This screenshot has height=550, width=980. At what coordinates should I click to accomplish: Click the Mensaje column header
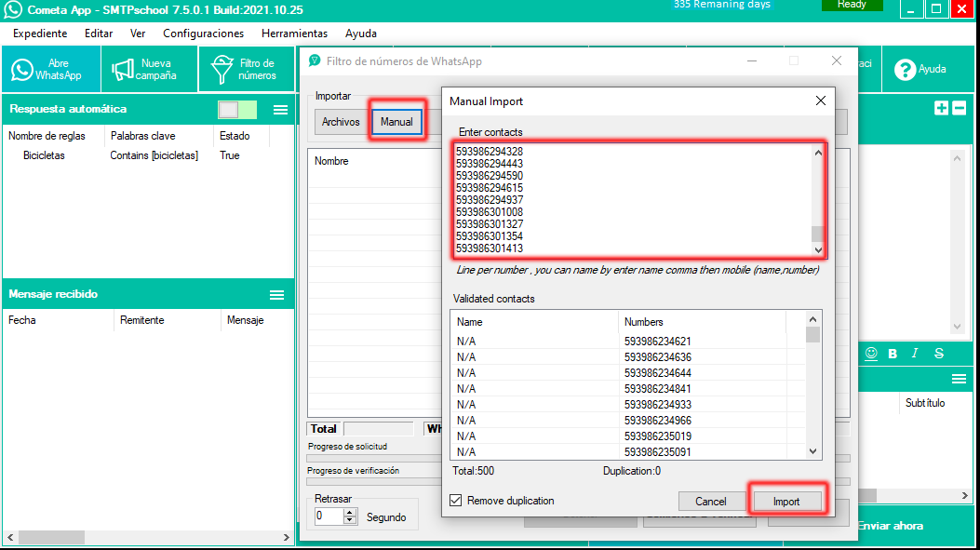click(257, 320)
